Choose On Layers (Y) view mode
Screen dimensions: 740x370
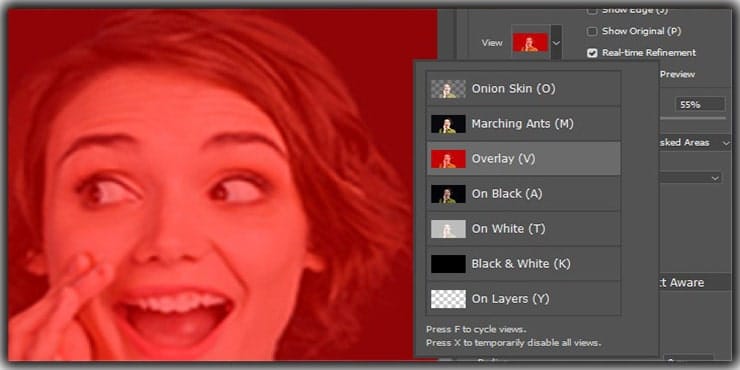[523, 298]
